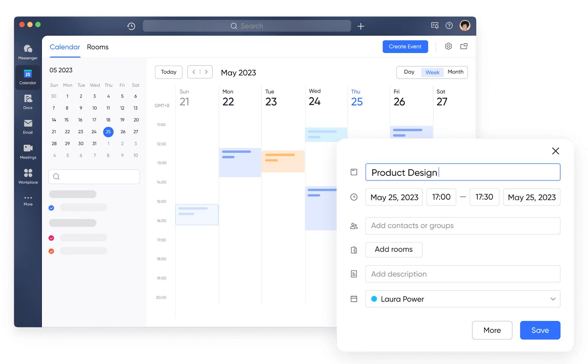Toggle the orange checked calendar

[51, 251]
